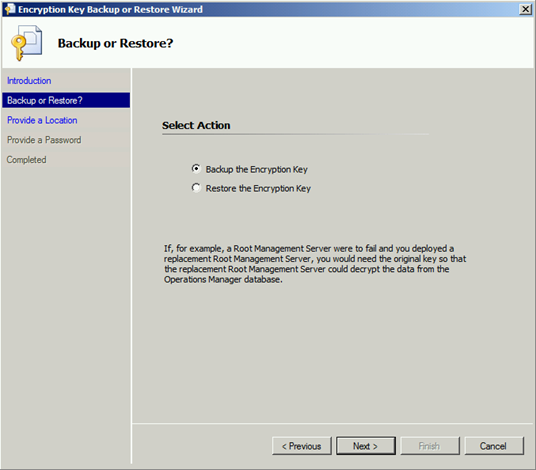Click the 'Backup the Encryption Key' label text
536x470 pixels.
tap(256, 170)
